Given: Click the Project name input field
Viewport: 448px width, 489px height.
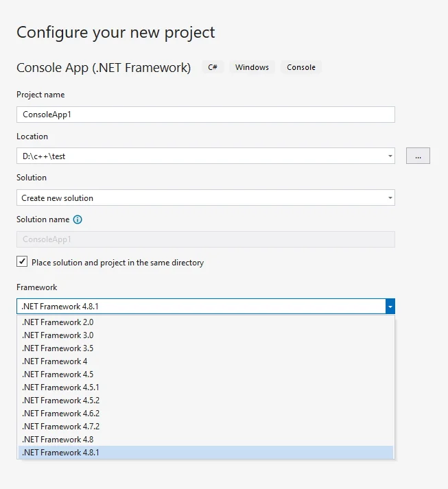Looking at the screenshot, I should pyautogui.click(x=206, y=115).
